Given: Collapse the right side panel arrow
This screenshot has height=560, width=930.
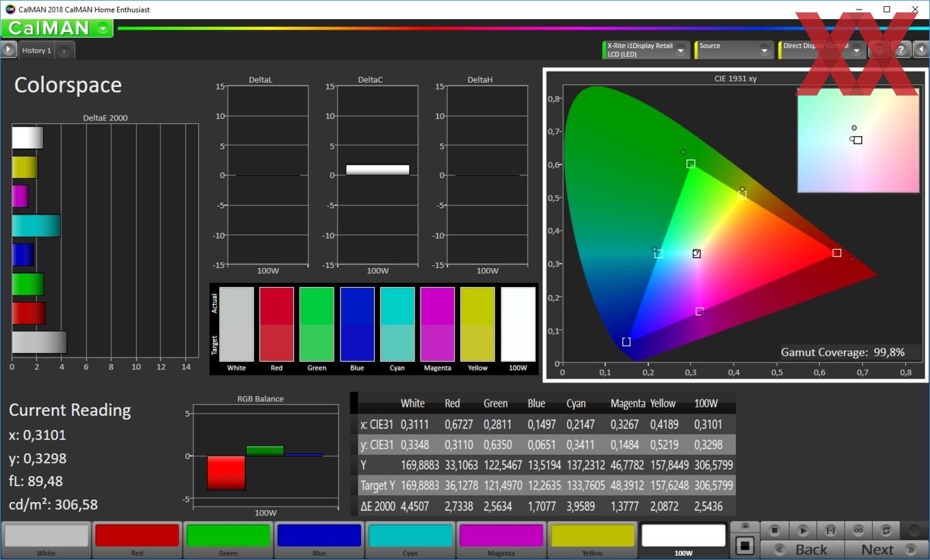Looking at the screenshot, I should (x=921, y=50).
